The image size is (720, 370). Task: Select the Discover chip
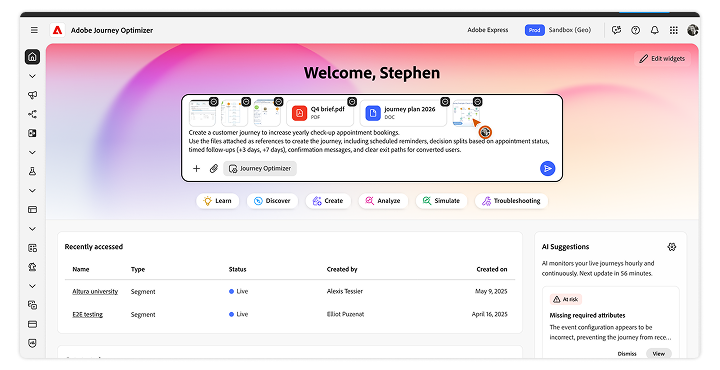click(x=272, y=201)
